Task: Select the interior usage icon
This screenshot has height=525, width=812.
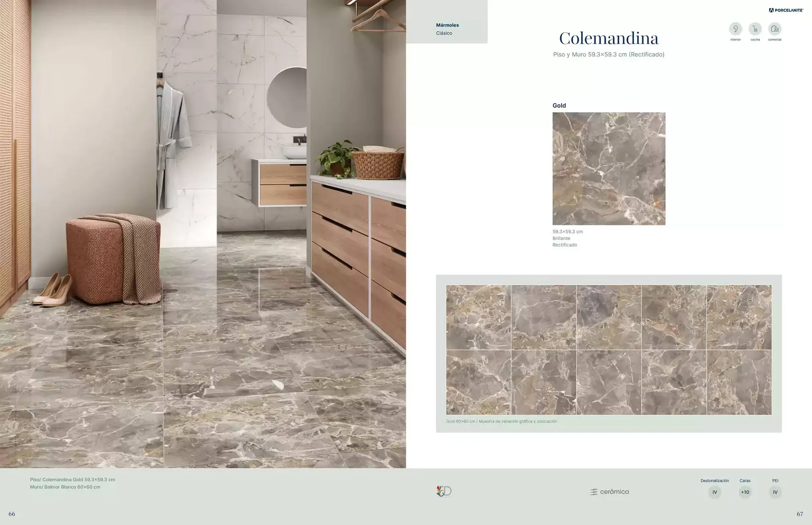Action: tap(735, 29)
